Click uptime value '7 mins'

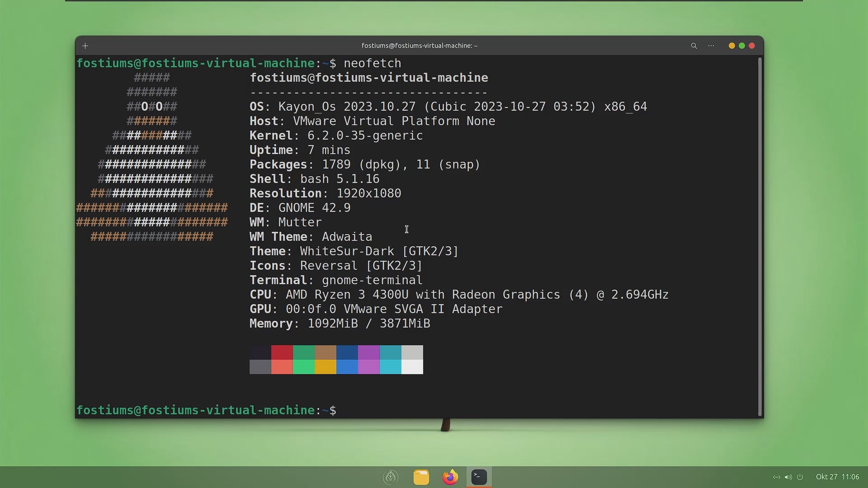click(x=329, y=150)
